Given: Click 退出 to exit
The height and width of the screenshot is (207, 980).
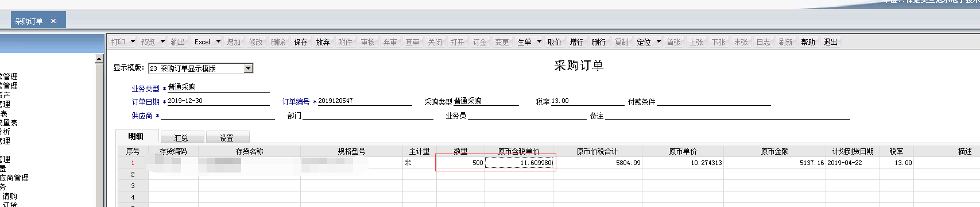Looking at the screenshot, I should (x=831, y=42).
